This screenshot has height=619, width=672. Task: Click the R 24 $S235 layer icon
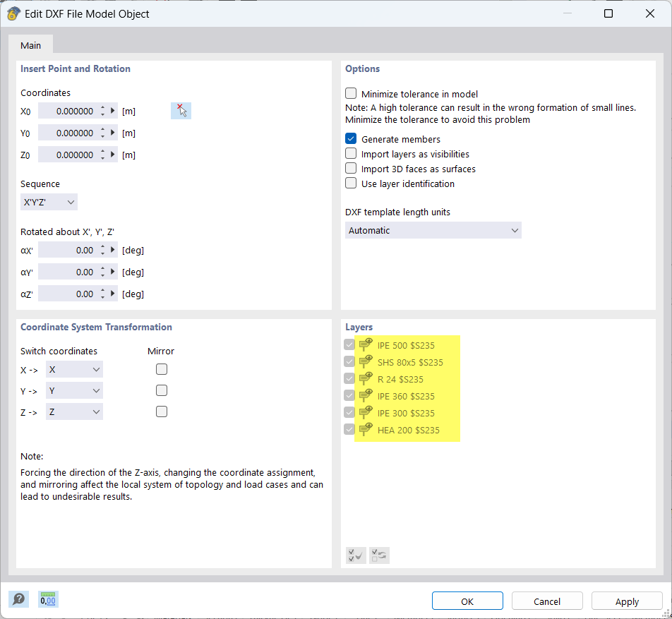point(366,378)
